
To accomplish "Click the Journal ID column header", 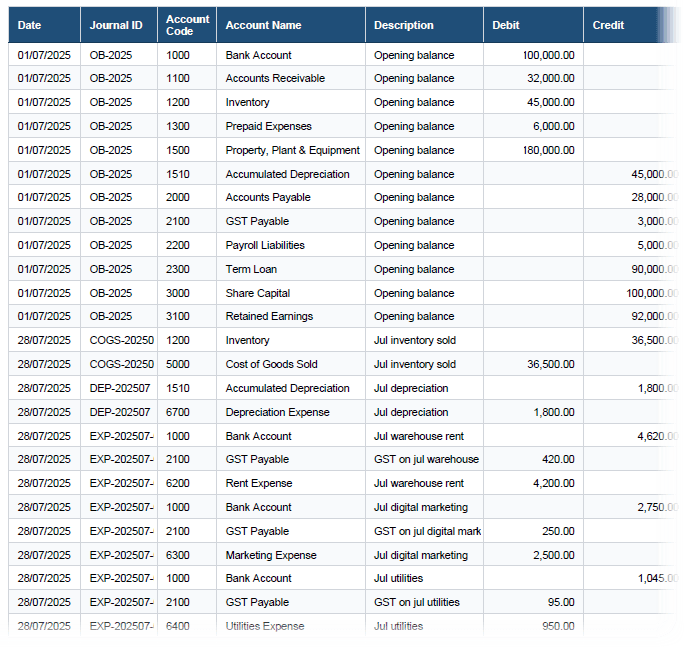I will coord(119,25).
